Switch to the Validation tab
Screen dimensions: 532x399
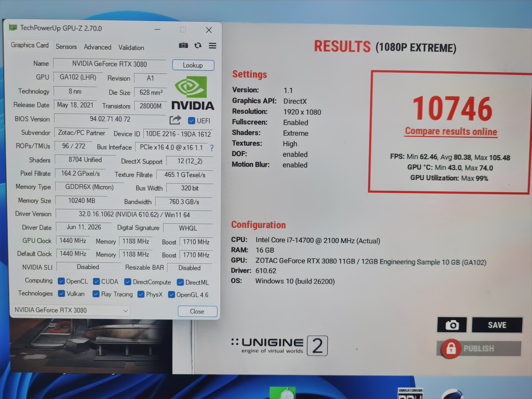click(131, 47)
